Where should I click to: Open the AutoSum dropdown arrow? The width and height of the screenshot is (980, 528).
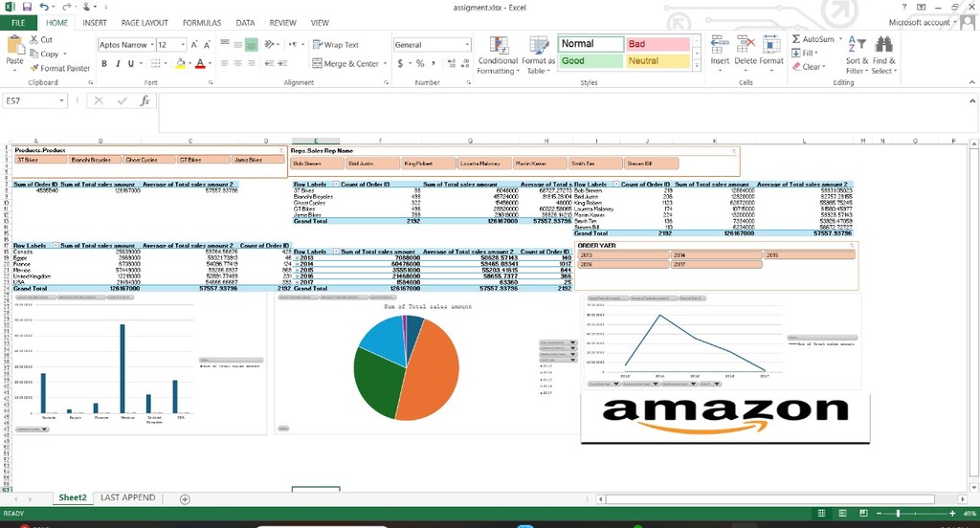tap(840, 39)
